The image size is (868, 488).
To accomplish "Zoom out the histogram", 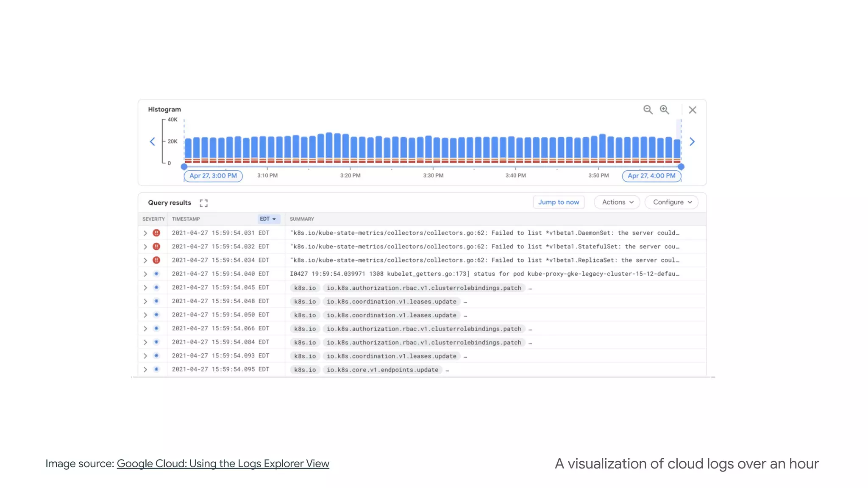I will tap(648, 110).
